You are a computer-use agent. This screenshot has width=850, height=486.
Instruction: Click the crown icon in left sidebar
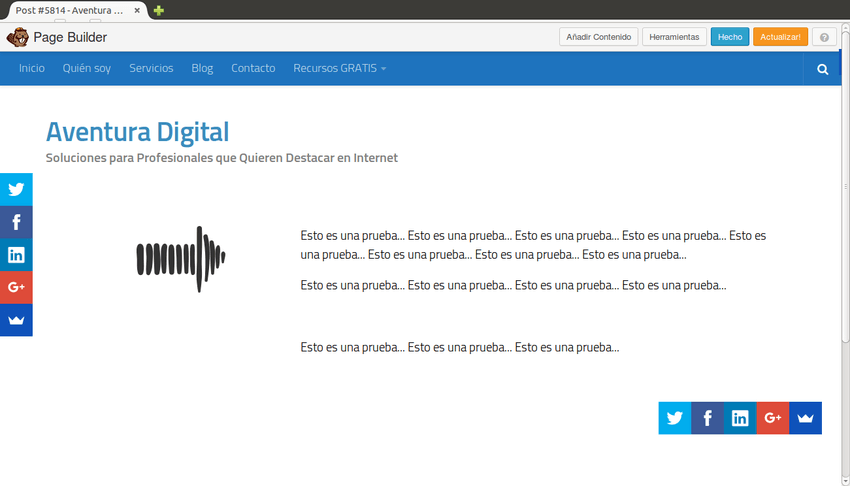pos(16,320)
